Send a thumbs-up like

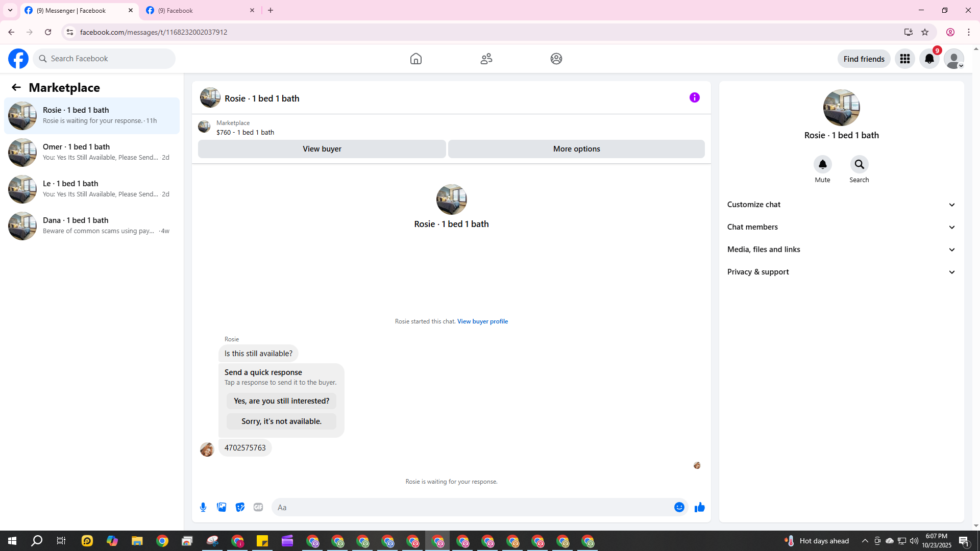(x=699, y=507)
